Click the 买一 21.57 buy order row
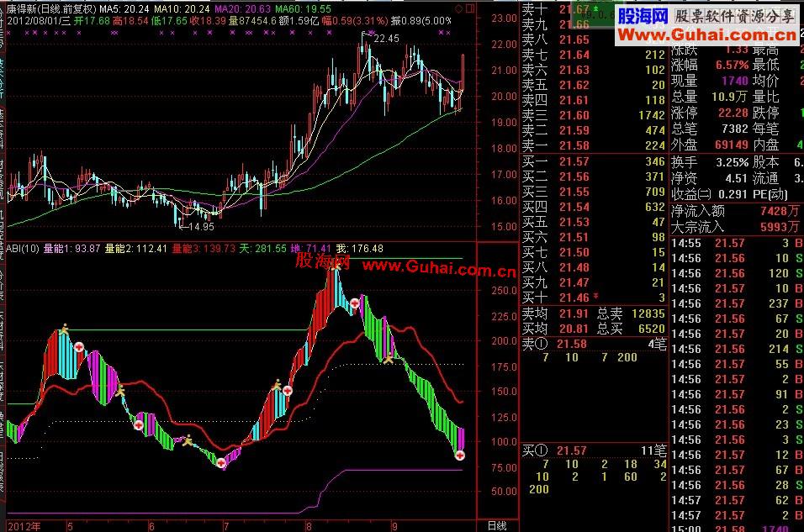804x532 pixels. (593, 161)
